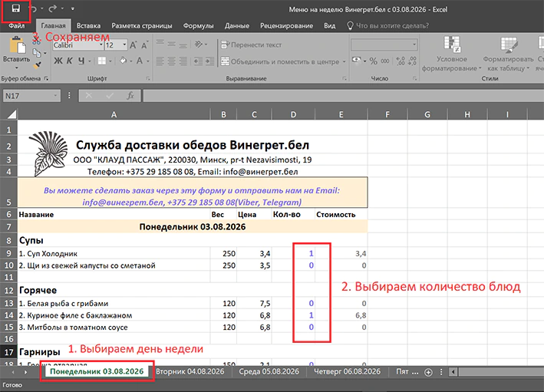The image size is (544, 392).
Task: Open the font color dropdown arrow
Action: (148, 61)
